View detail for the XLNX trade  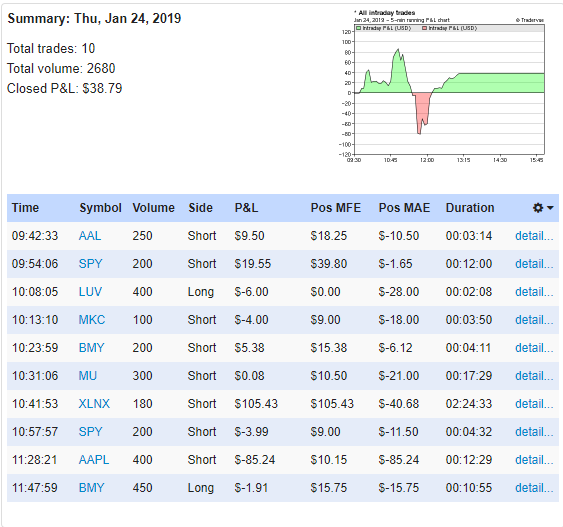(x=534, y=404)
